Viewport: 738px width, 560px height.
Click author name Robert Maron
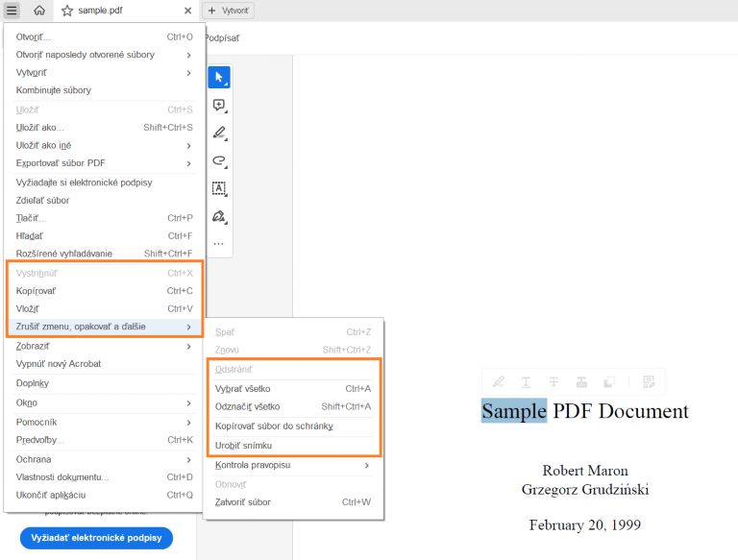click(585, 471)
